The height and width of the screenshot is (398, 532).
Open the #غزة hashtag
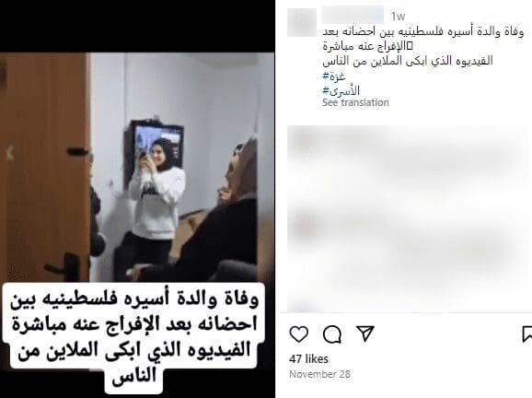[334, 76]
